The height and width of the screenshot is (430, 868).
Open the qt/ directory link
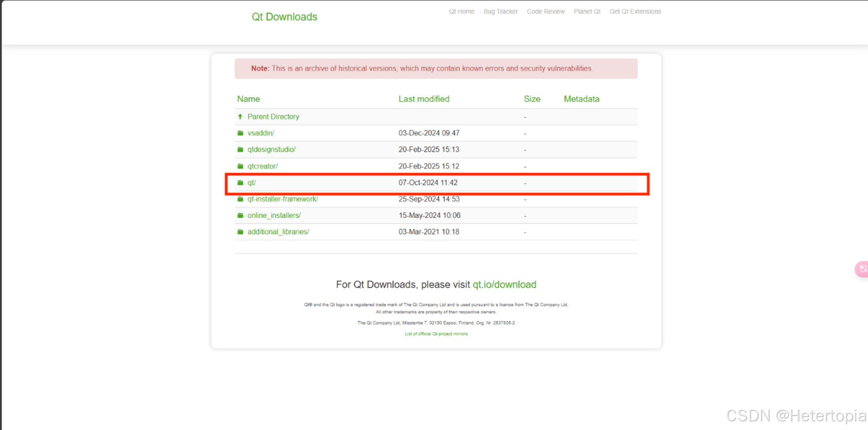252,183
